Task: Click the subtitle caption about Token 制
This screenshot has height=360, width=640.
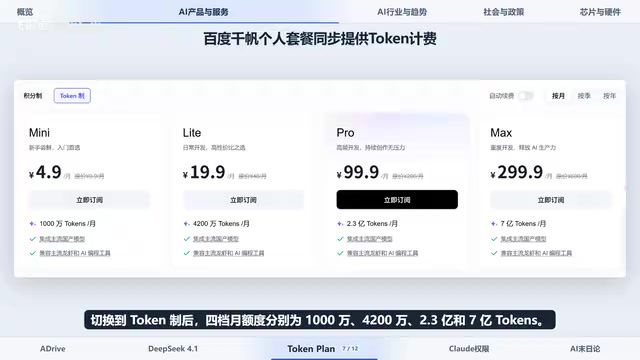Action: pyautogui.click(x=320, y=320)
